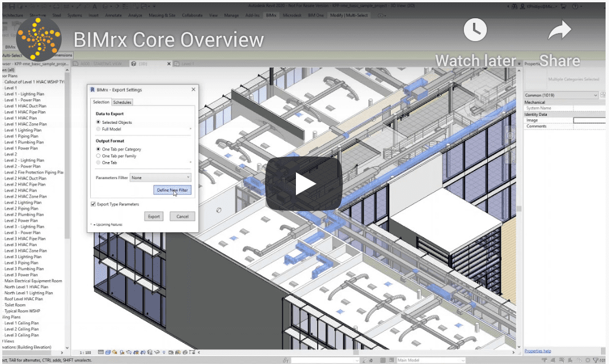Choose the One Tab output format
Viewport: 609px width, 364px height.
point(98,163)
